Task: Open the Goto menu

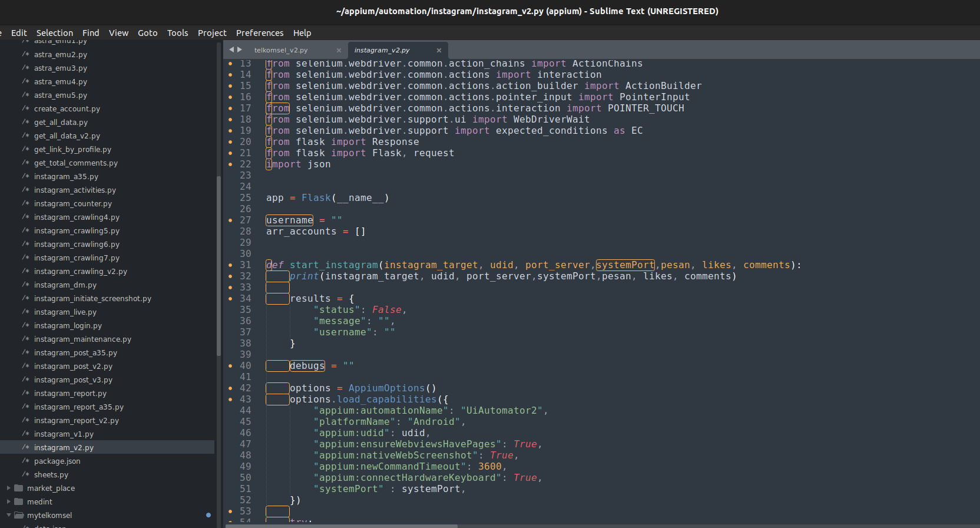Action: tap(147, 33)
